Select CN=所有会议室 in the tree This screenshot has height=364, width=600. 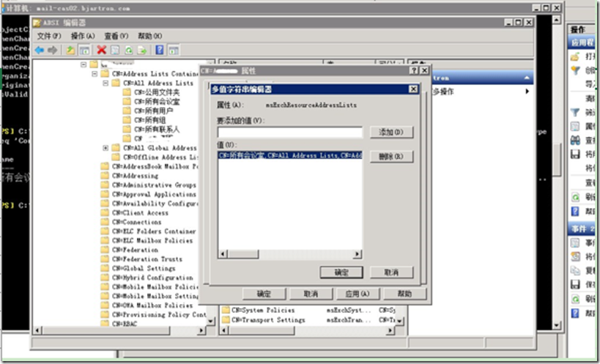(x=157, y=102)
